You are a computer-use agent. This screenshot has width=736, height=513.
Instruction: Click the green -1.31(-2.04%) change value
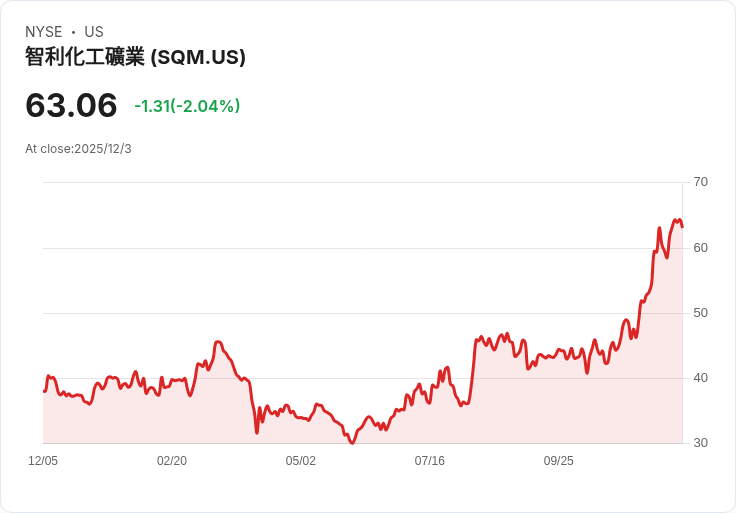click(x=187, y=106)
